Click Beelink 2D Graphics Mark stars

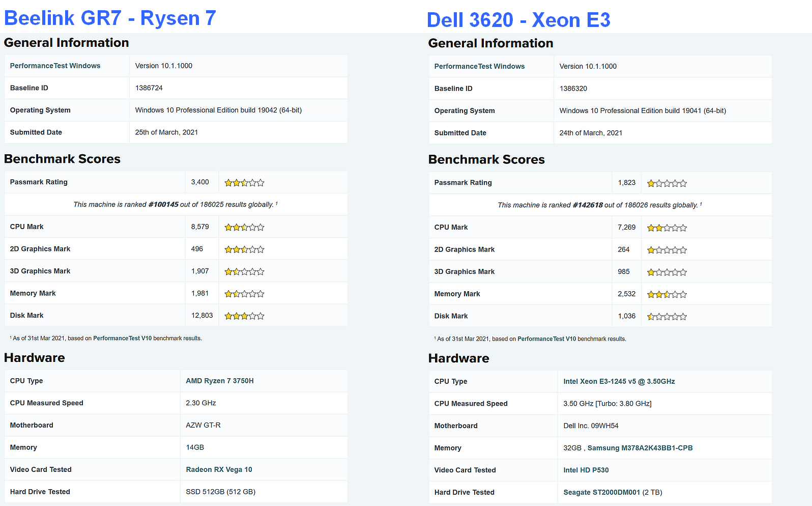tap(245, 249)
